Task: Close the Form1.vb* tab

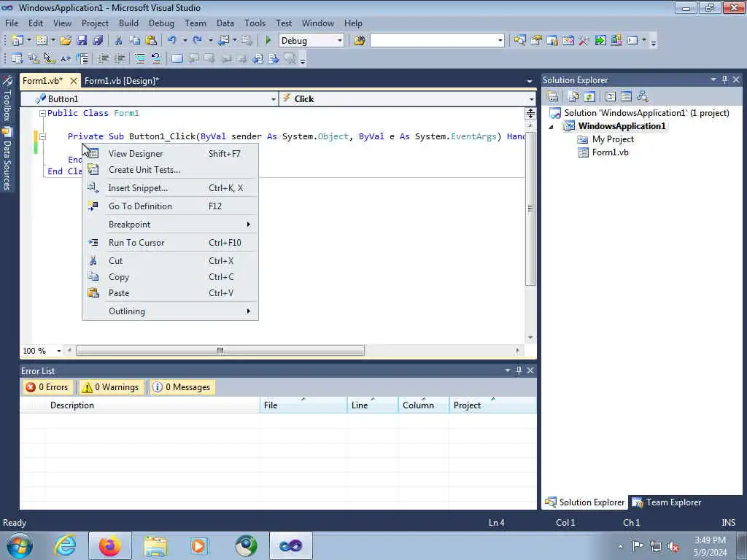Action: click(74, 81)
